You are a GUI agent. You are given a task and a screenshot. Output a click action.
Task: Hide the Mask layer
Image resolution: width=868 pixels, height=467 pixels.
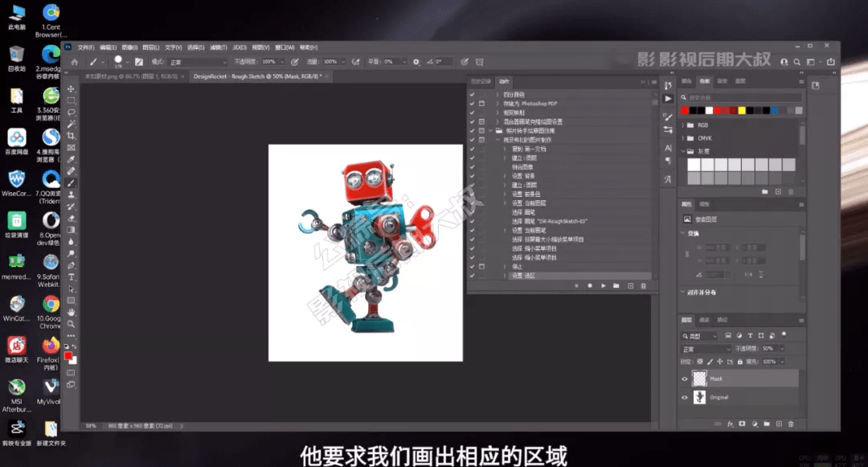tap(684, 379)
